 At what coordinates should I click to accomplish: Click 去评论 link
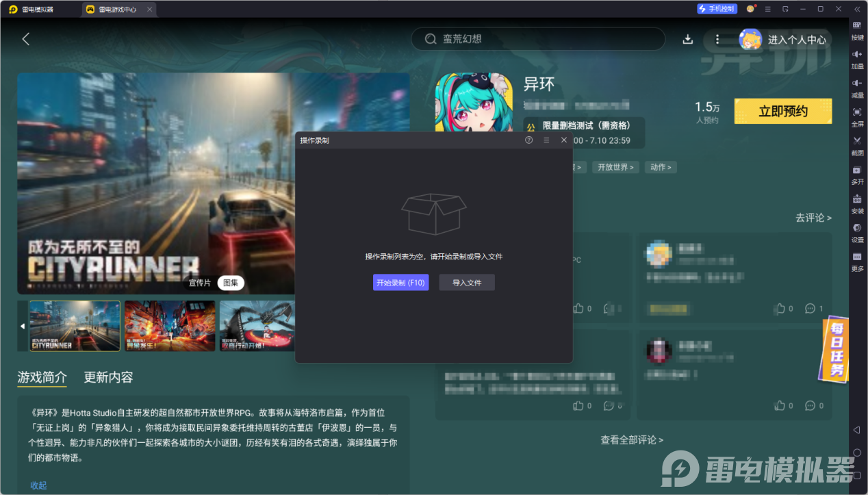[813, 218]
